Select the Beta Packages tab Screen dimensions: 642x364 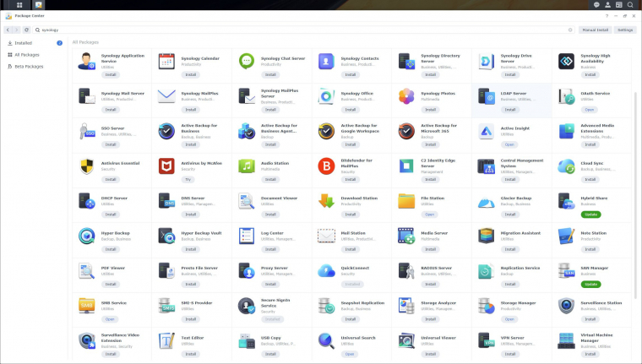coord(28,66)
